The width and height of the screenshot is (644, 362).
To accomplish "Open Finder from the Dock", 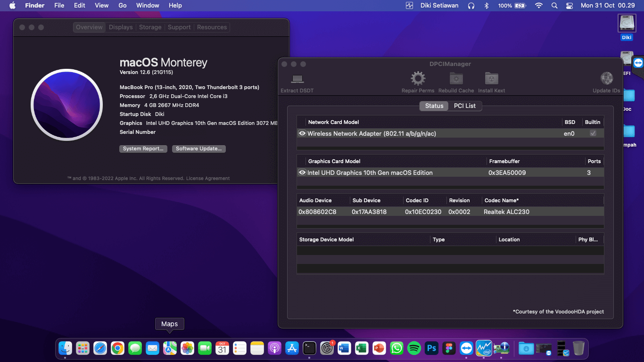I will (x=65, y=348).
